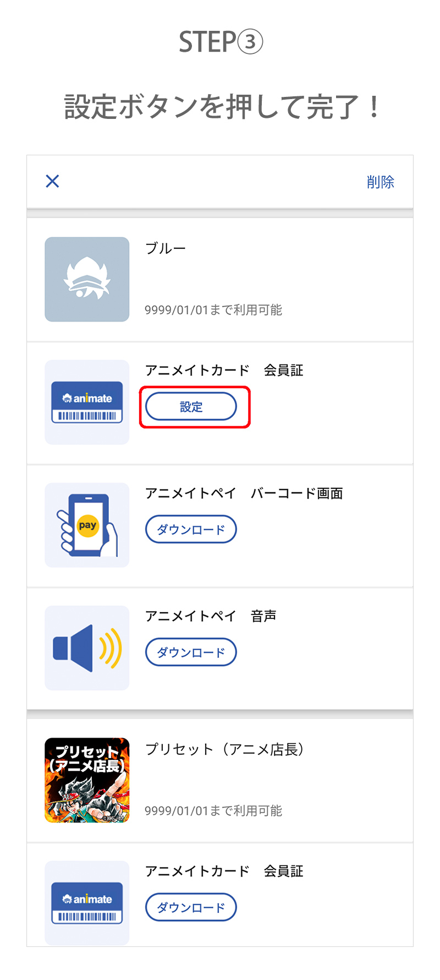Click the bottom アニメイトカード 会員証 label
The height and width of the screenshot is (980, 440).
click(224, 871)
